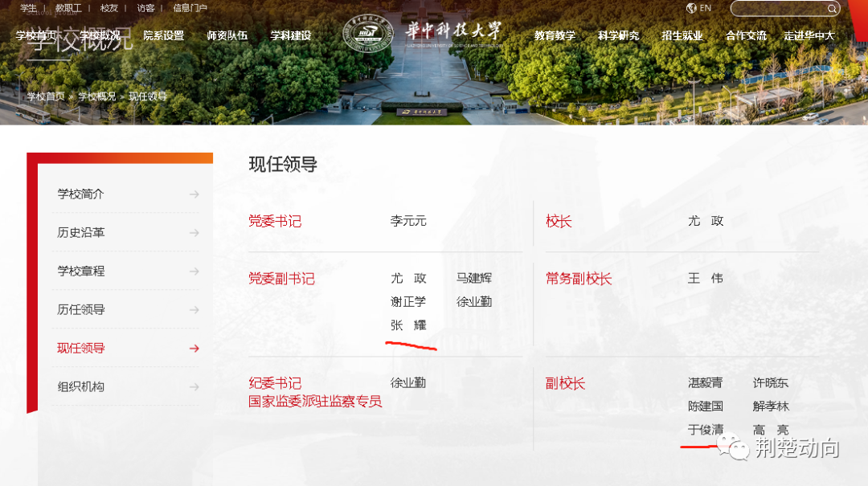The width and height of the screenshot is (868, 486).
Task: Open 科学研究 menu item
Action: [618, 35]
